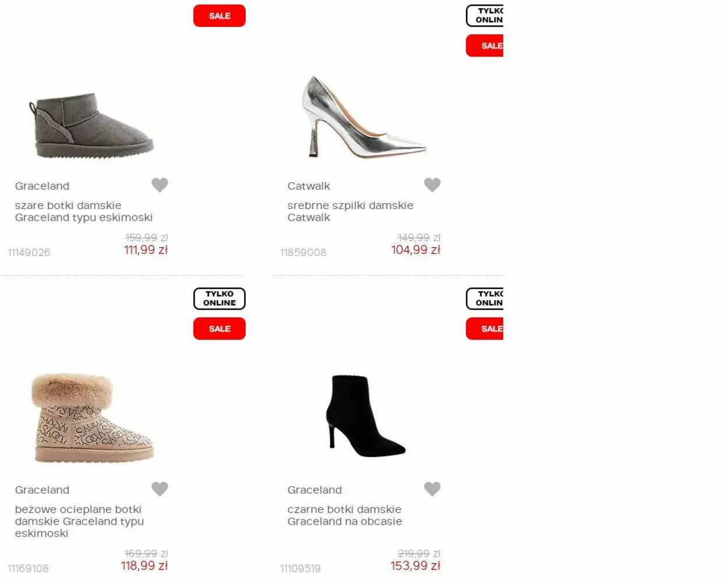The height and width of the screenshot is (584, 728).
Task: Open 'czarne botki damskie Graceland na obcasie'
Action: click(345, 515)
